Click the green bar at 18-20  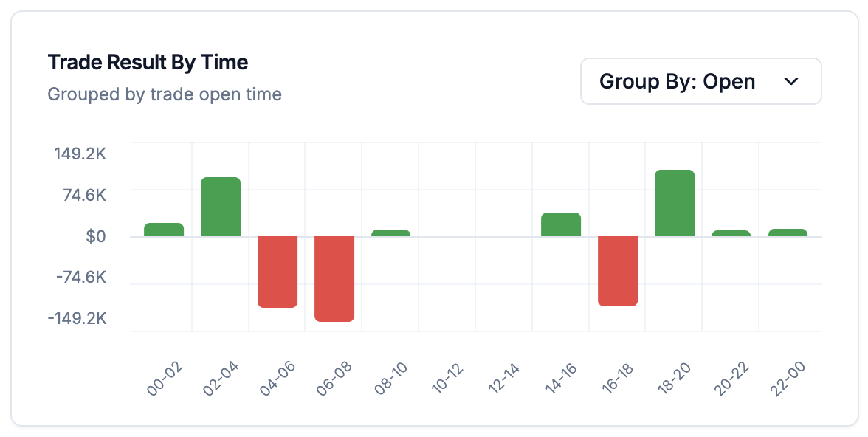point(674,202)
